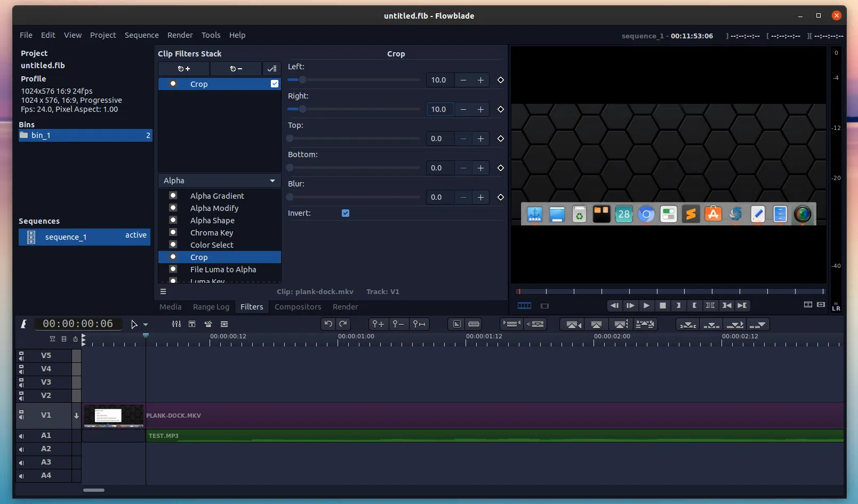The image size is (858, 504).
Task: Set Mark In at current frame
Action: pyautogui.click(x=678, y=305)
